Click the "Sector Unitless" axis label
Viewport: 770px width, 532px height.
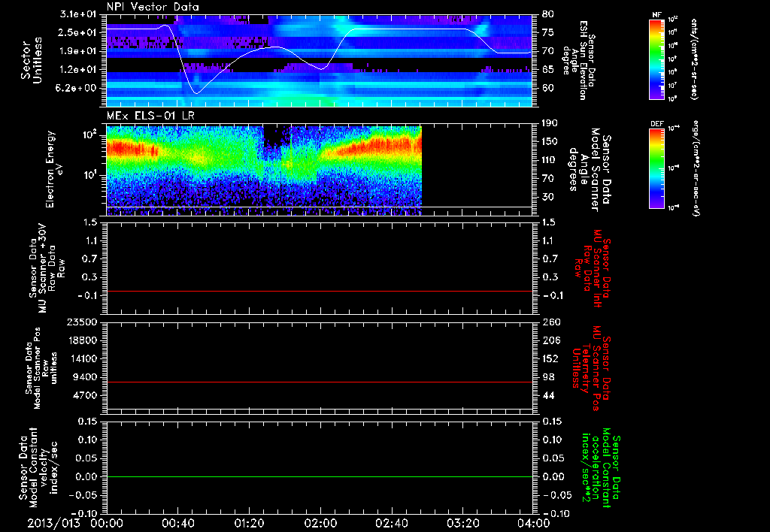(31, 61)
